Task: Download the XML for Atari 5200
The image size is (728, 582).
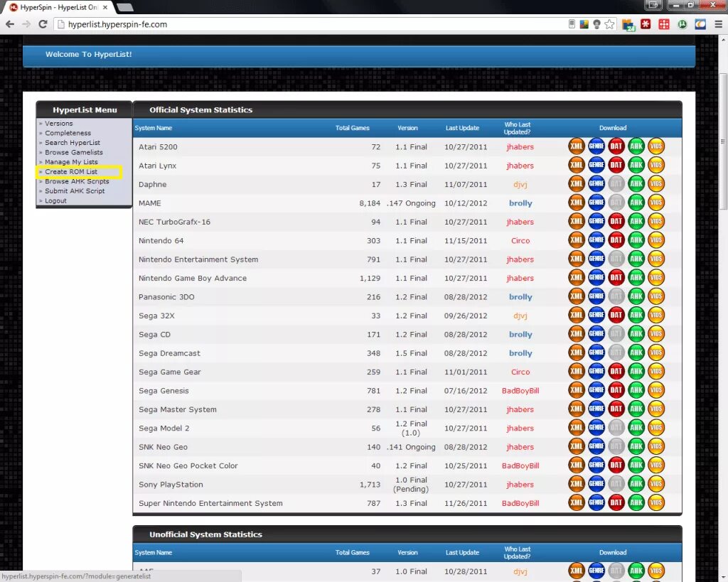Action: (x=576, y=146)
